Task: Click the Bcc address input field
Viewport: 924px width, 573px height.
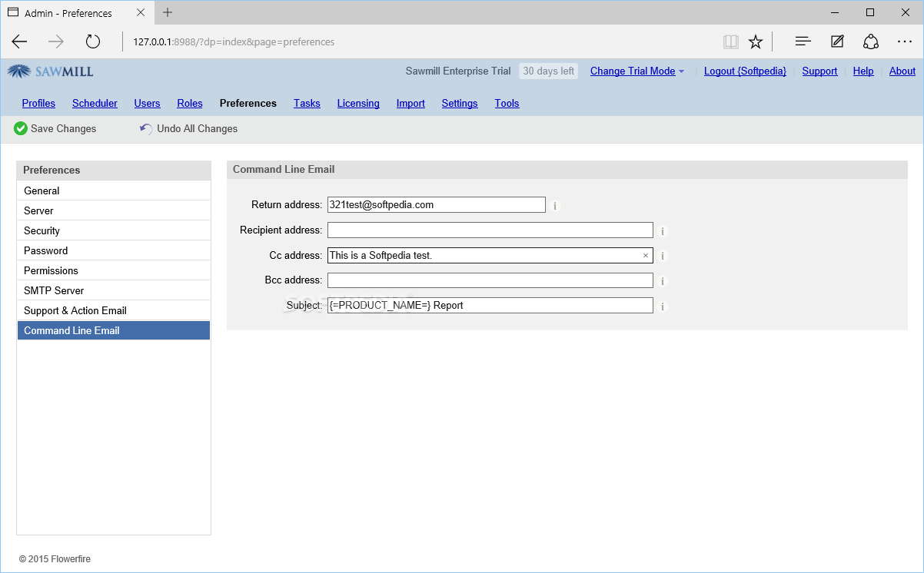Action: [490, 281]
